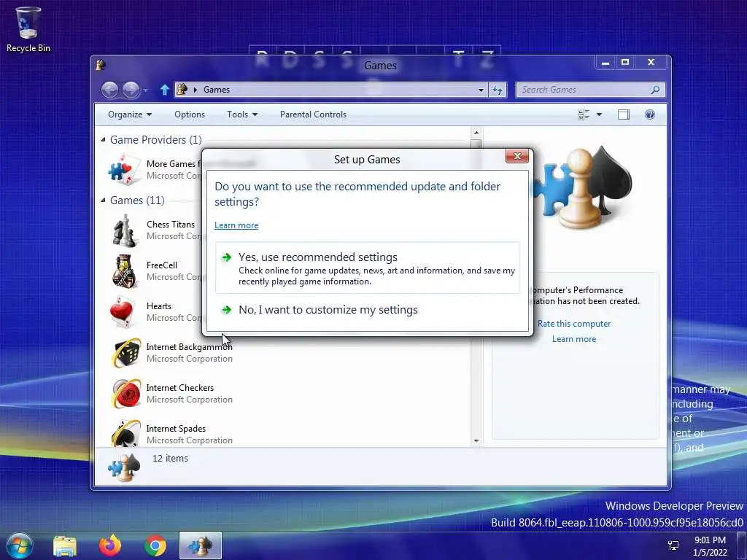Collapse the Games (11) group
The image size is (747, 560).
(103, 200)
